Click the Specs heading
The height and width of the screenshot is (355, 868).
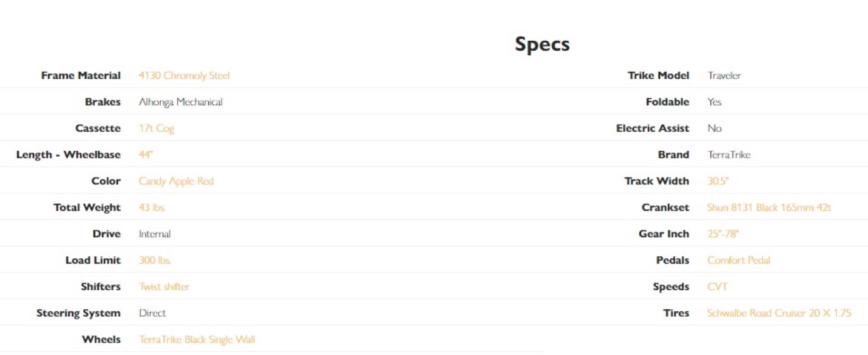[x=542, y=44]
